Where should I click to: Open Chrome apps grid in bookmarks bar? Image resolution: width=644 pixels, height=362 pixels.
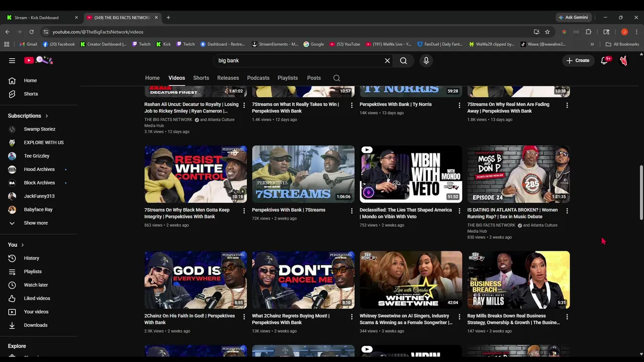[x=7, y=44]
